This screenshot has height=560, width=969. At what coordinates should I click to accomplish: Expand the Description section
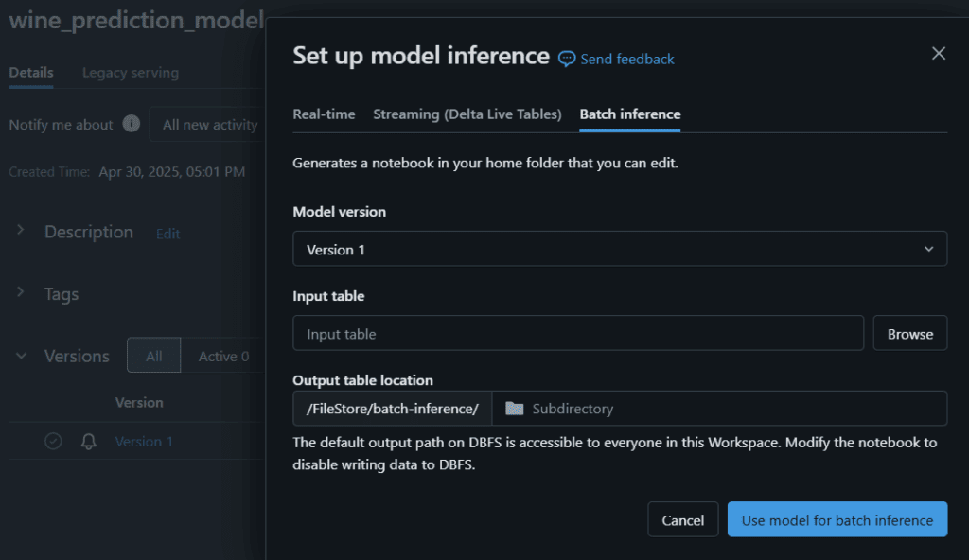tap(21, 231)
